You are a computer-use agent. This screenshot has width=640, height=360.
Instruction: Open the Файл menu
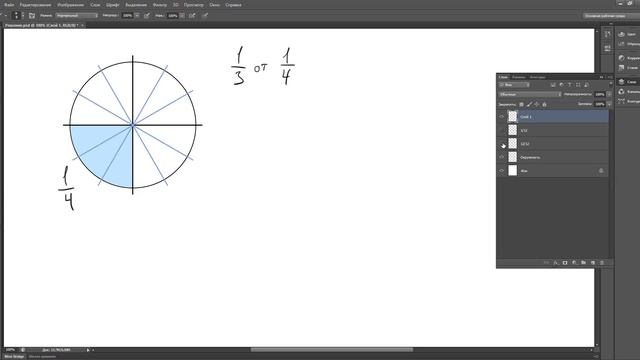click(9, 5)
